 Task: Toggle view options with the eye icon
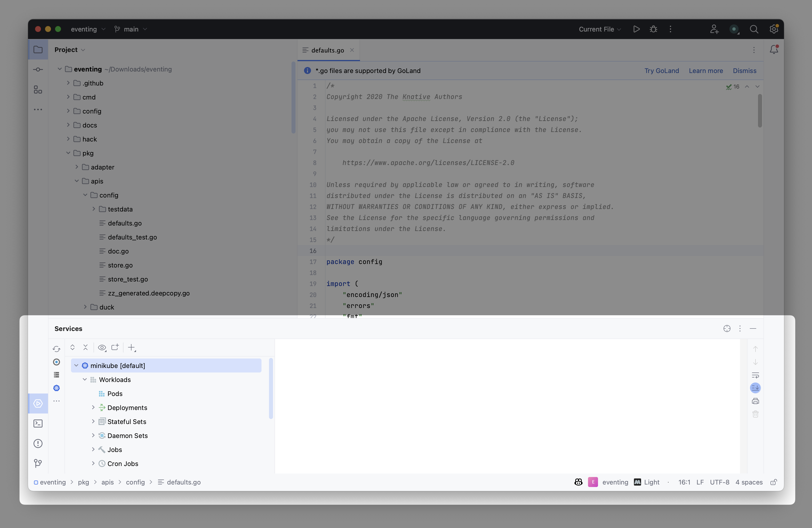pos(102,348)
